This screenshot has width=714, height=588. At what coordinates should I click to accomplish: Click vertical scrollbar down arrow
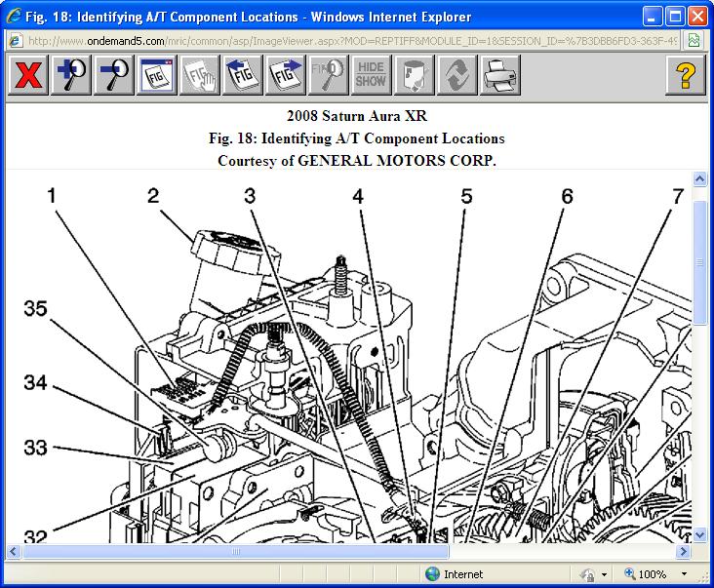699,534
